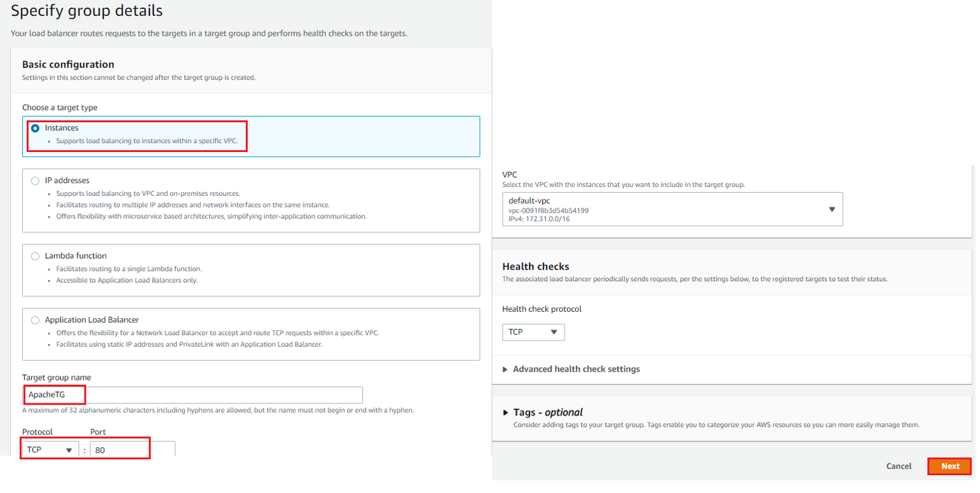Expand the Tags optional section
This screenshot has width=980, height=493.
[547, 412]
